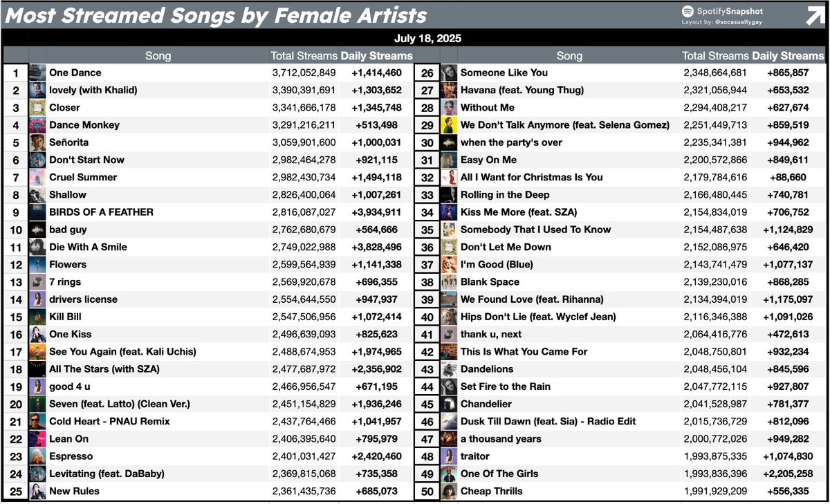Click the lovely (with Khalid) album thumbnail

[x=37, y=90]
